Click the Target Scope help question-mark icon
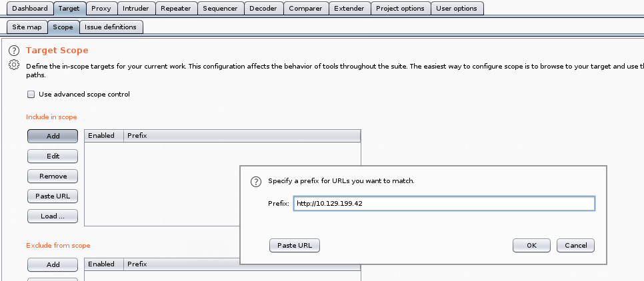 point(13,51)
